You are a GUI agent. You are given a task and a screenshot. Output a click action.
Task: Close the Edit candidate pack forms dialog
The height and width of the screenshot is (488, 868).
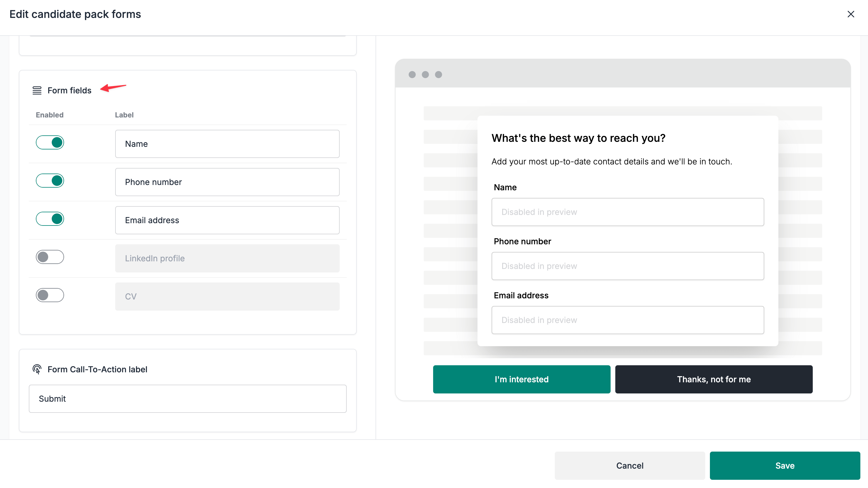[x=851, y=14]
